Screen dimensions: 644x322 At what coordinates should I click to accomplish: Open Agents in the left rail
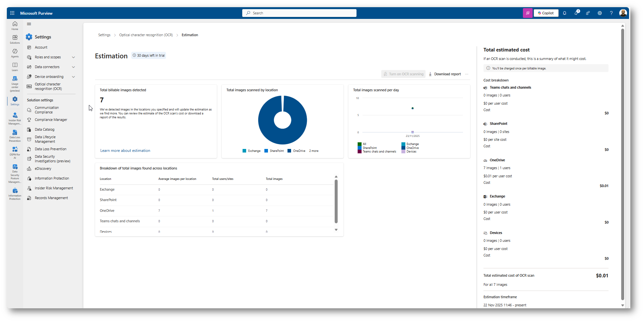(15, 53)
